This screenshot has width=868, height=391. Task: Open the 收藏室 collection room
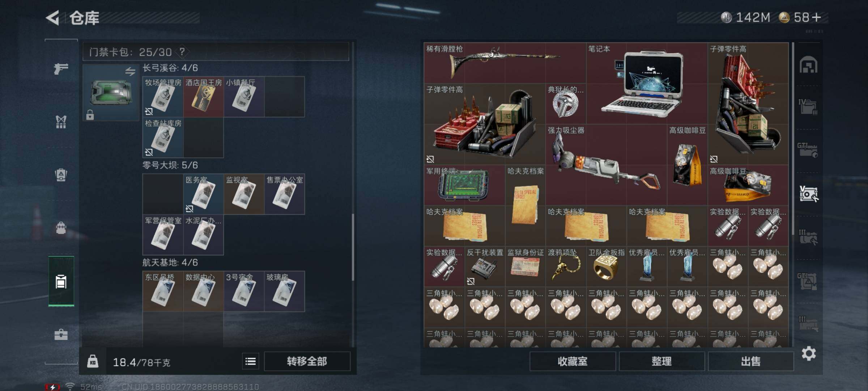point(573,361)
